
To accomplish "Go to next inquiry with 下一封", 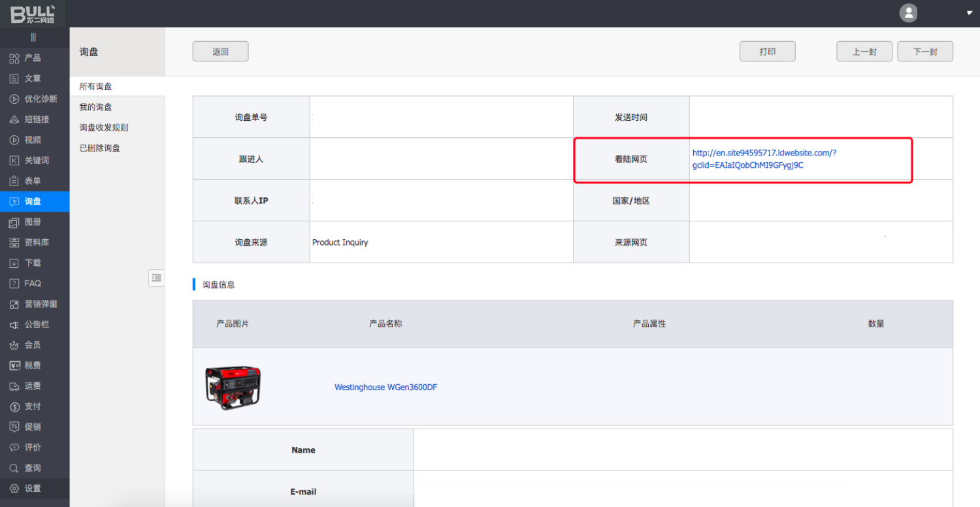I will click(x=924, y=52).
